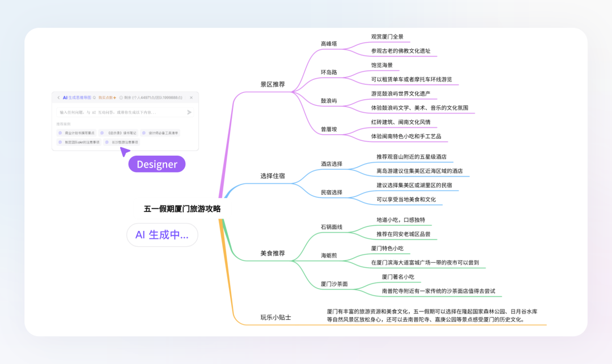Click the 推荐在同安老城区品尝 node
Viewport: 612px width, 364px height.
pos(403,234)
